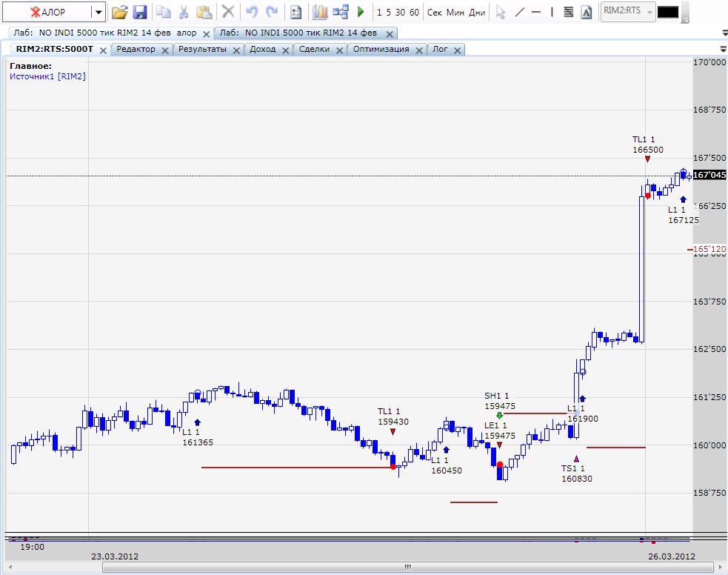This screenshot has height=575, width=728.
Task: Click the Save floppy disk icon
Action: (140, 13)
